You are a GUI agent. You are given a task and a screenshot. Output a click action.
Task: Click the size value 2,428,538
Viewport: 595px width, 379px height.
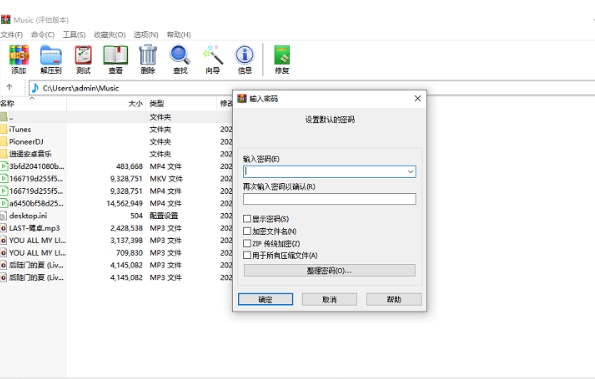point(126,228)
